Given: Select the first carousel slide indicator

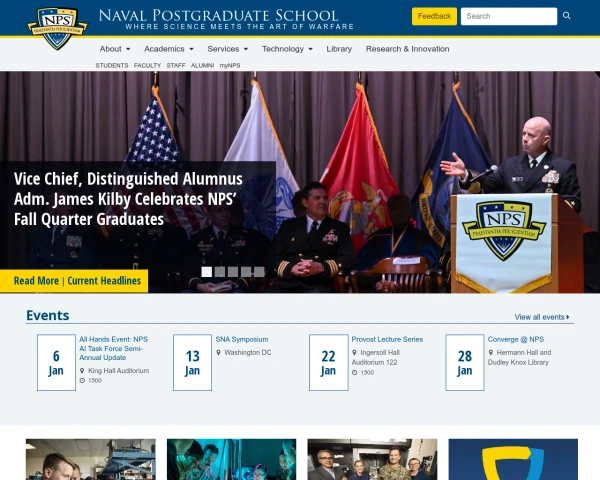Looking at the screenshot, I should coord(207,272).
